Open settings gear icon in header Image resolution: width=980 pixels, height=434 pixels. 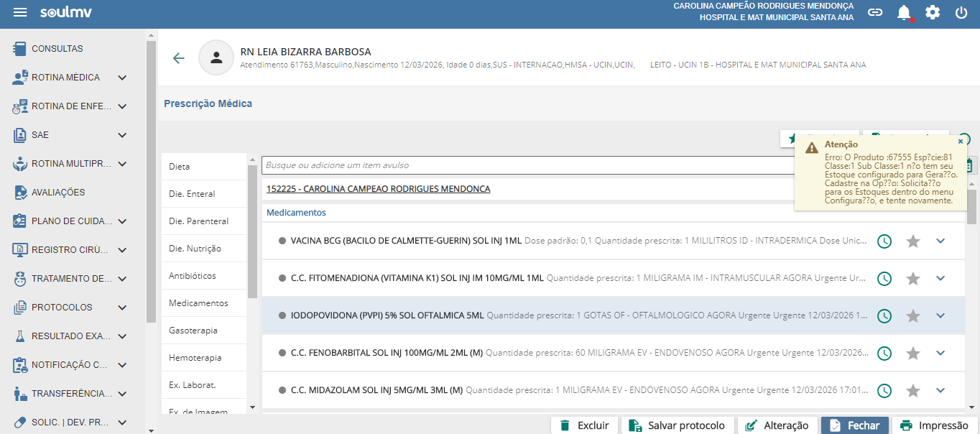click(933, 13)
